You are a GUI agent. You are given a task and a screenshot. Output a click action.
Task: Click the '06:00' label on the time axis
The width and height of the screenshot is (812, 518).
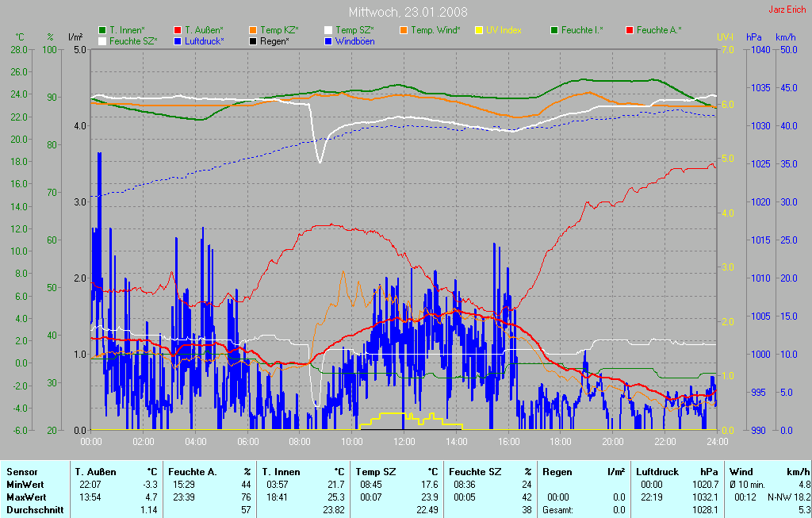point(247,442)
